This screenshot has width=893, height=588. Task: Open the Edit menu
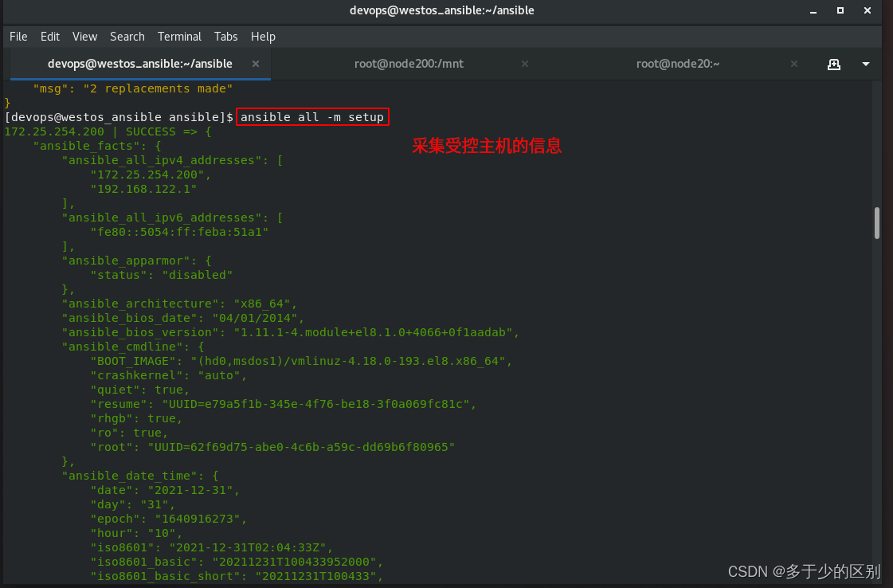[x=50, y=37]
